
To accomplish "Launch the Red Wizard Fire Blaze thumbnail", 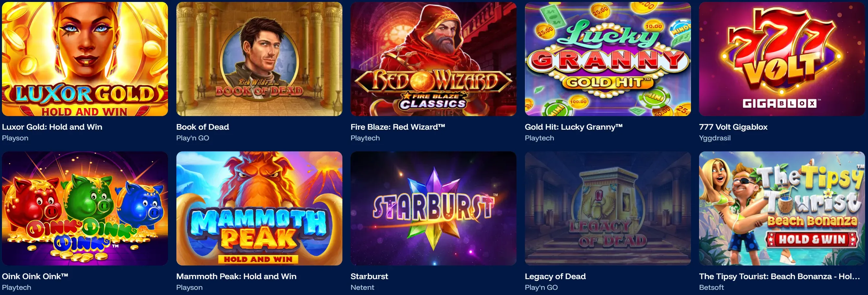I will coord(433,59).
